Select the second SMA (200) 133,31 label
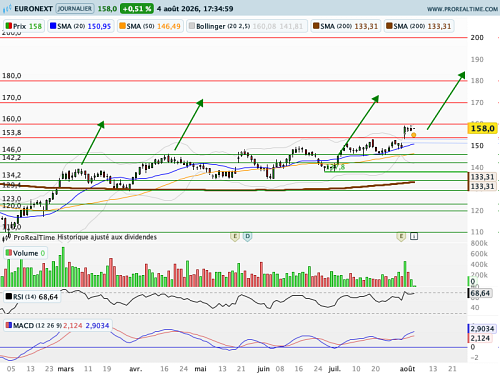 pos(419,26)
